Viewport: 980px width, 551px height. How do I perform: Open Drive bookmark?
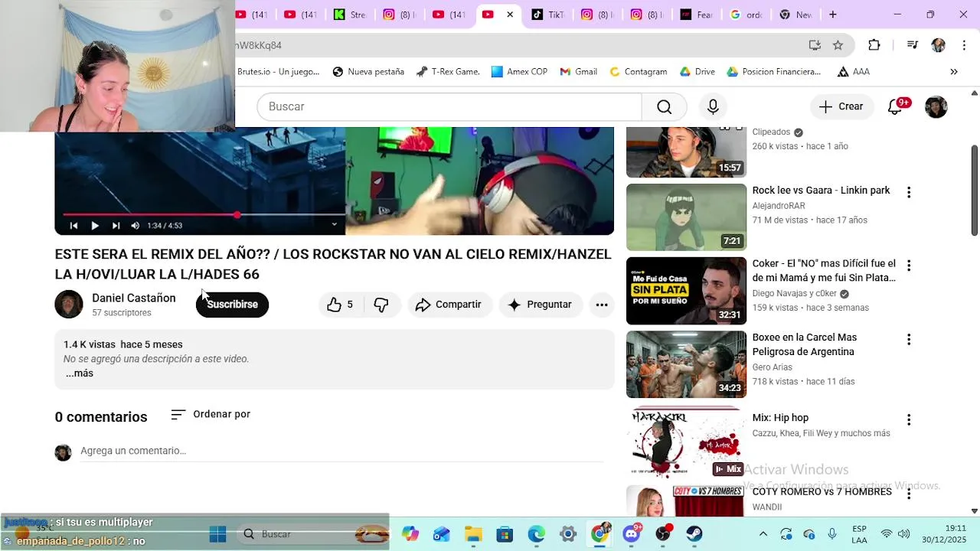point(697,72)
